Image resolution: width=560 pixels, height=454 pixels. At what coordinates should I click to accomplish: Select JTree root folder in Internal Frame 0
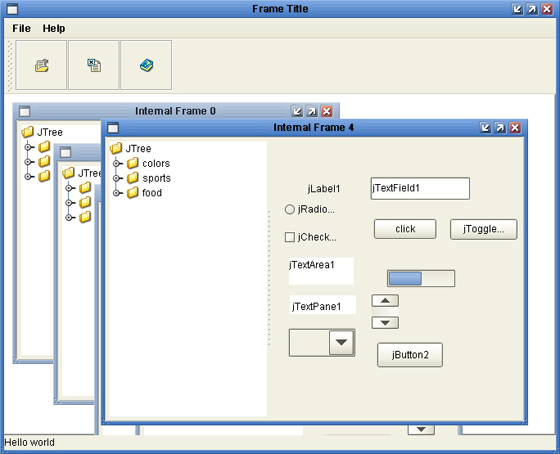click(42, 132)
